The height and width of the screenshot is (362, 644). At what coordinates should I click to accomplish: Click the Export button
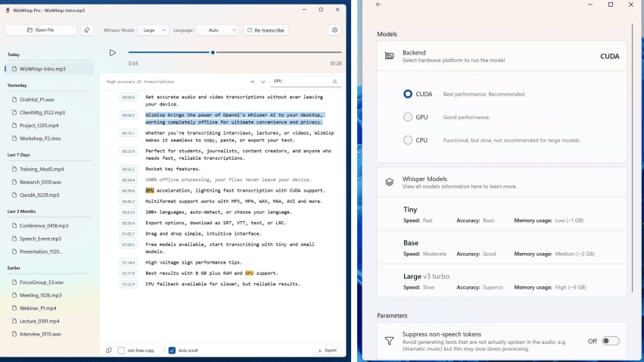point(327,351)
